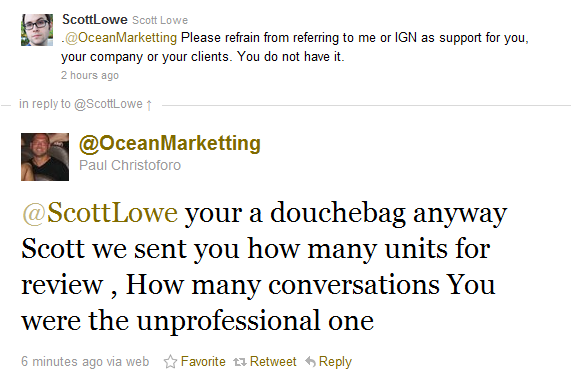Click the Paul Christoforo name text
The height and width of the screenshot is (379, 586).
coord(130,165)
